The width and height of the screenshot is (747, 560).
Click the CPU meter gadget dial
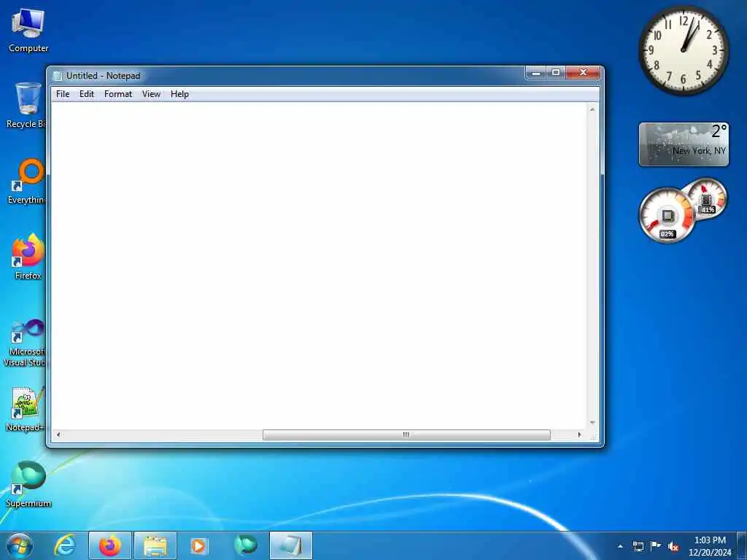tap(667, 216)
